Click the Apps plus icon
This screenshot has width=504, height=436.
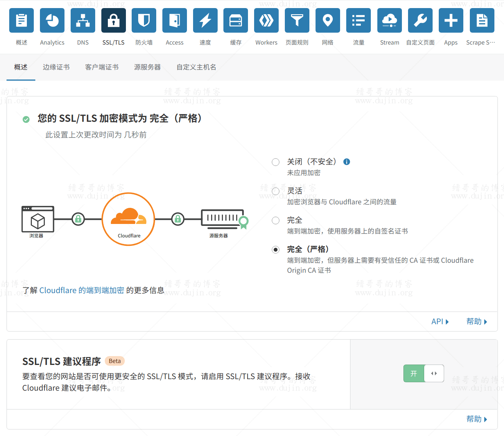coord(451,20)
